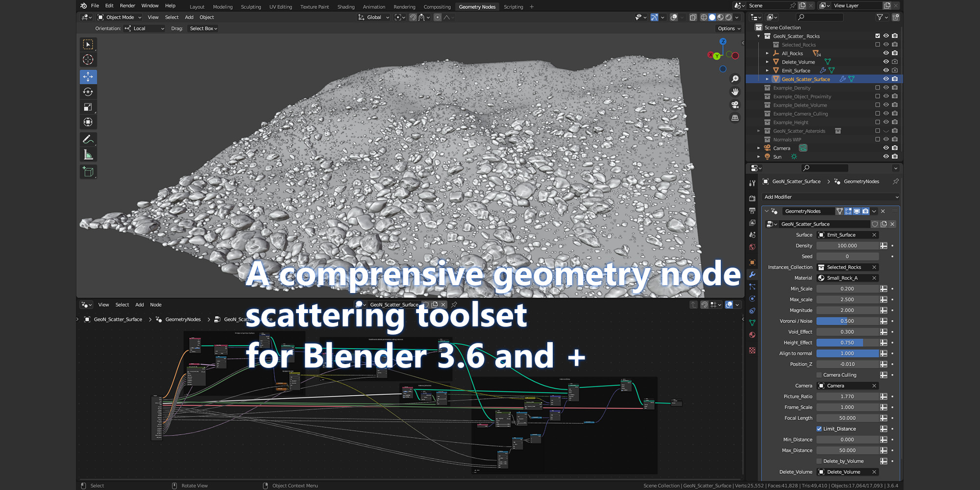Open the Tool properties tab
Screen dimensions: 980x490
point(752,183)
